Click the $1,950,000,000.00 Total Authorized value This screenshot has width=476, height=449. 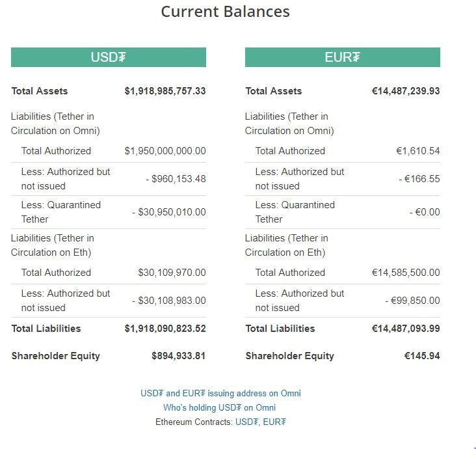point(165,151)
